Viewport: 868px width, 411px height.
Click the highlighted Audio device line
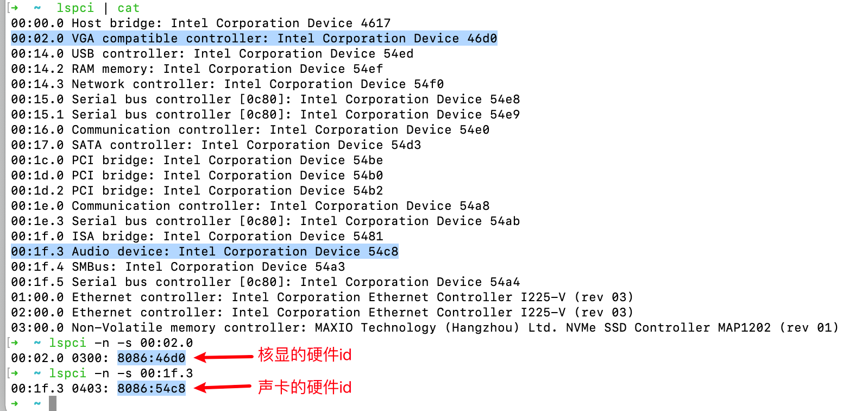tap(204, 252)
